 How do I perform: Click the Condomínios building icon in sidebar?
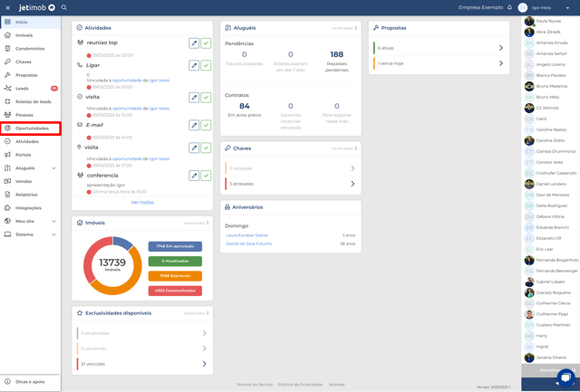pyautogui.click(x=7, y=48)
